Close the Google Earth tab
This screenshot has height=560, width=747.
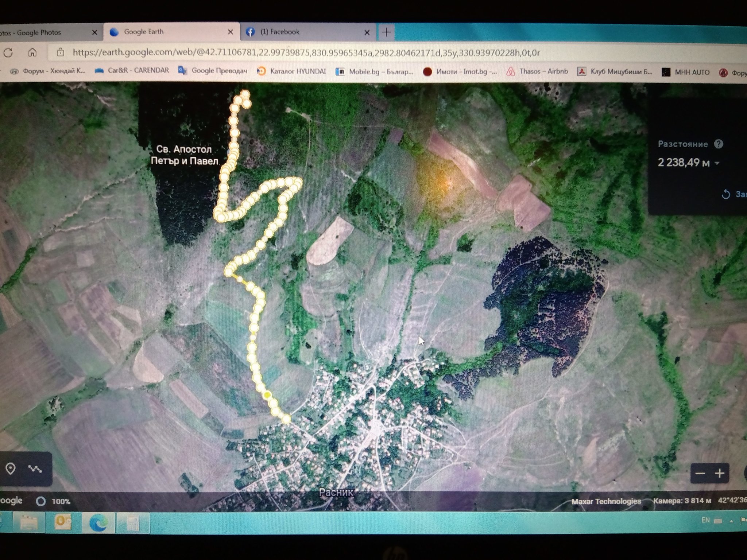click(x=231, y=32)
